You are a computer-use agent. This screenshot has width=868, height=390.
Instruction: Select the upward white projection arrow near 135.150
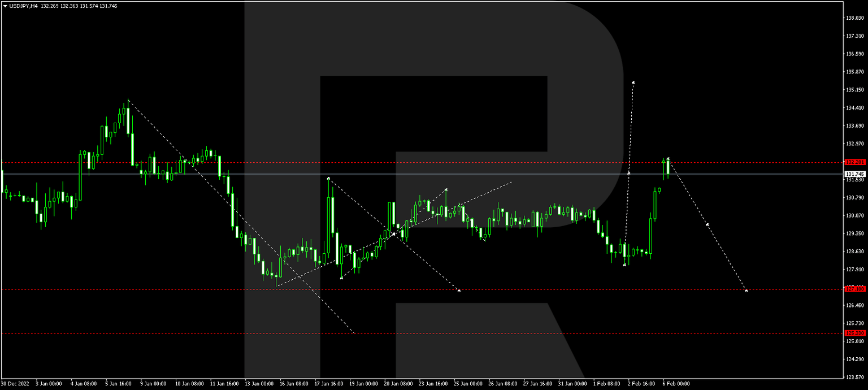[633, 83]
